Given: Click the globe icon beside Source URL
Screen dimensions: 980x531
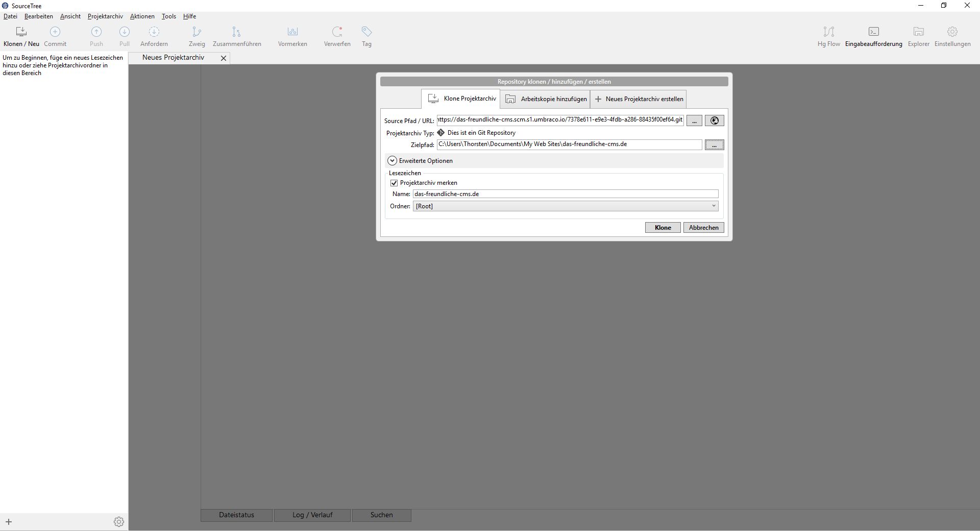Looking at the screenshot, I should click(x=714, y=120).
